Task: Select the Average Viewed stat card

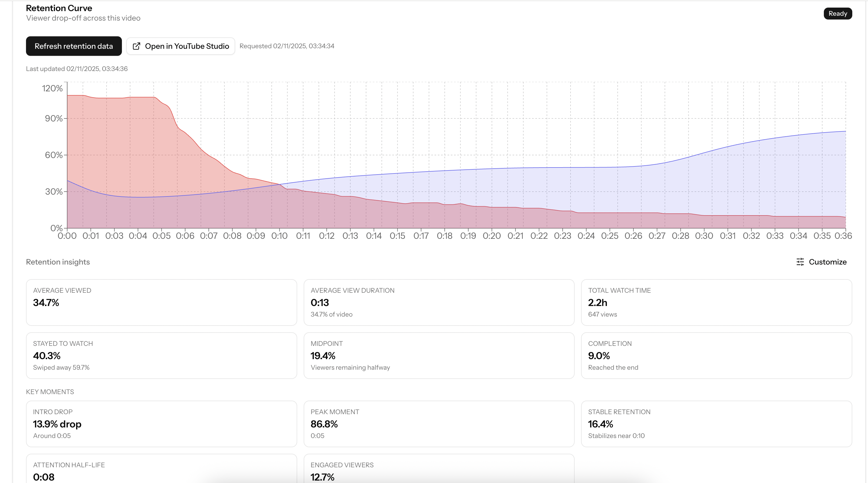Action: 161,302
